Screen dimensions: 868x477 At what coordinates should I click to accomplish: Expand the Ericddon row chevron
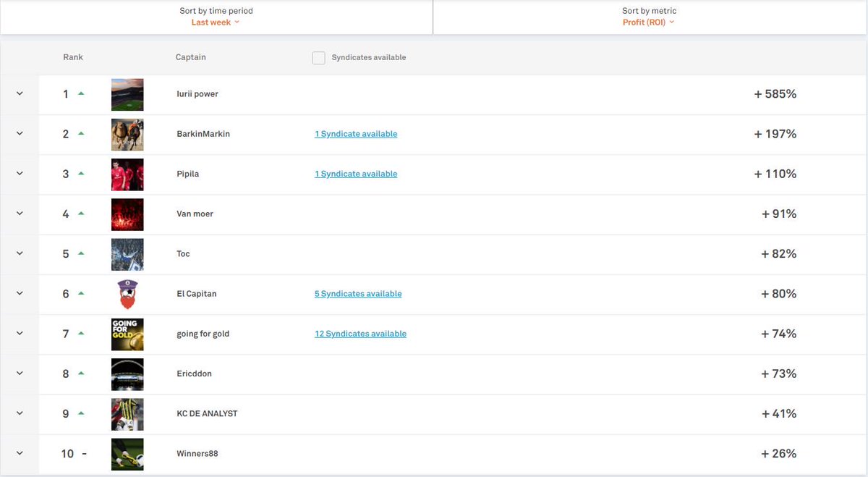pos(20,373)
